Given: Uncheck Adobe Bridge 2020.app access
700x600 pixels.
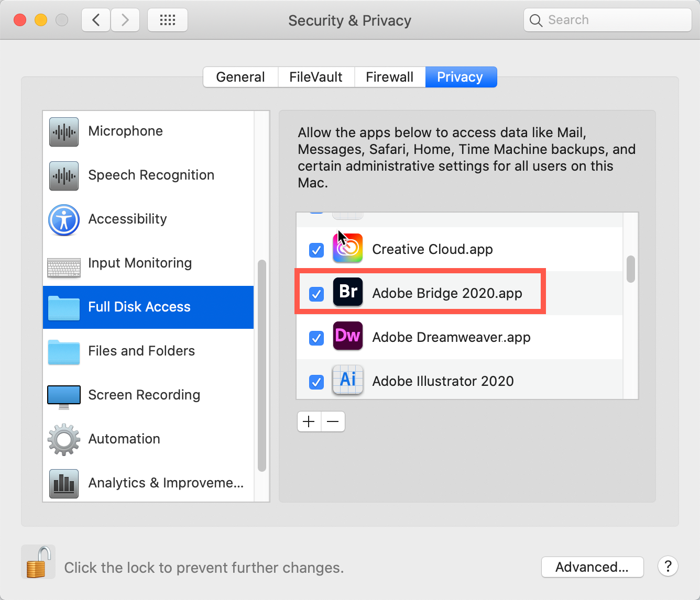Looking at the screenshot, I should click(x=316, y=294).
